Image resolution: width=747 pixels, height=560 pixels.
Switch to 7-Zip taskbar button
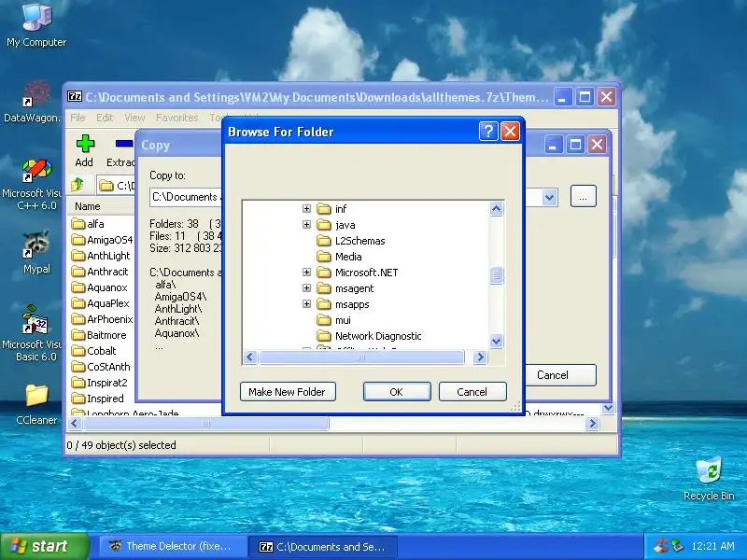pyautogui.click(x=324, y=546)
